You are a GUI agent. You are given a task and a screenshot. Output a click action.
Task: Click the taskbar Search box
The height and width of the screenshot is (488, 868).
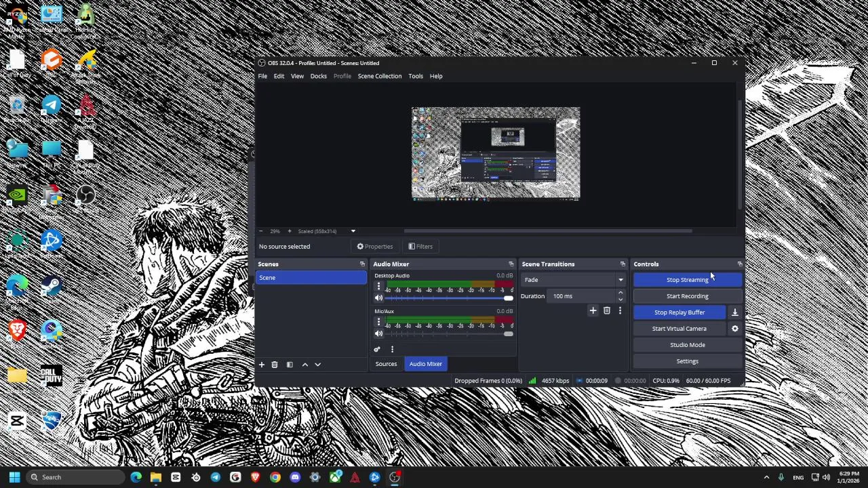pyautogui.click(x=75, y=477)
